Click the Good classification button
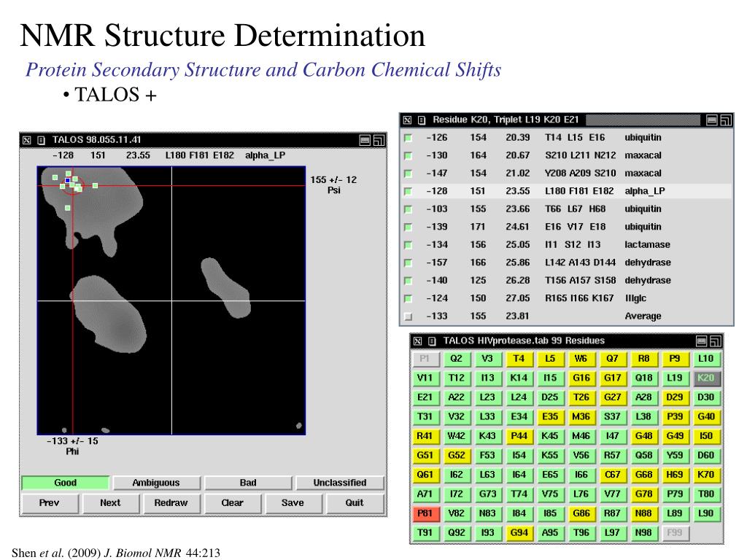Viewport: 747px width, 560px height. pos(65,483)
